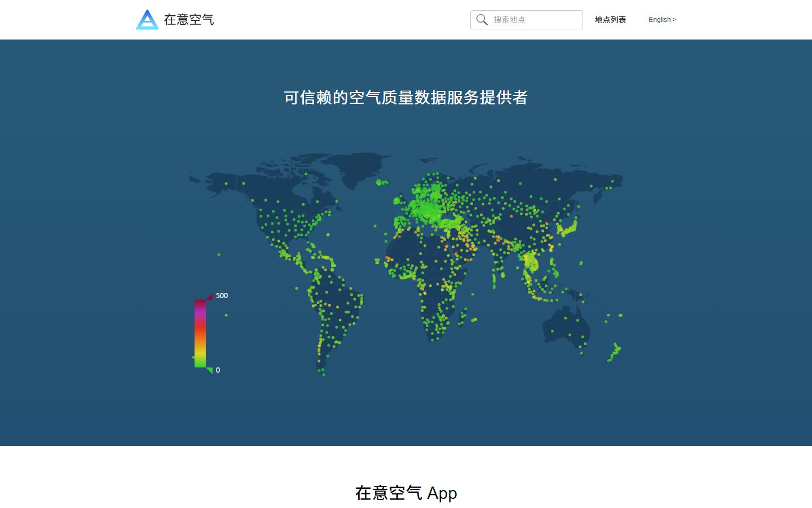Image resolution: width=812 pixels, height=508 pixels.
Task: Click the magnifying glass search icon
Action: pos(482,20)
